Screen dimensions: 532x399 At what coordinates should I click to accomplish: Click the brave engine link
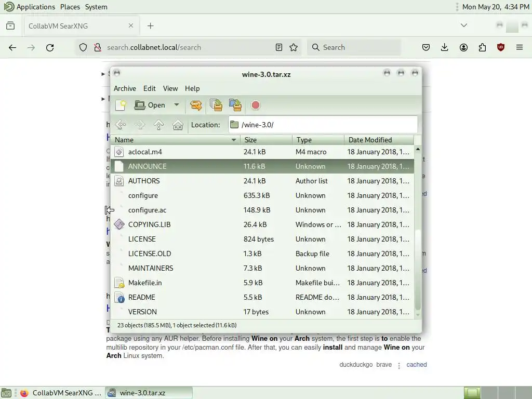pyautogui.click(x=384, y=365)
